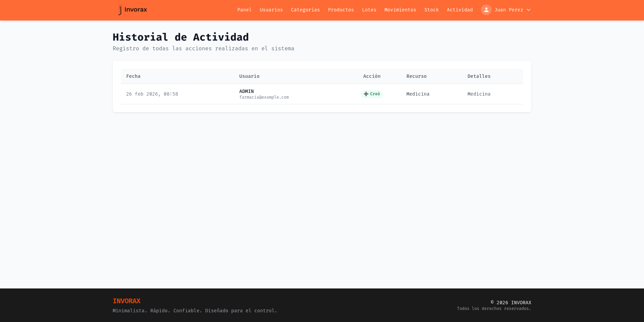Viewport: 644px width, 322px height.
Task: Navigate to Movimientos
Action: coord(400,10)
